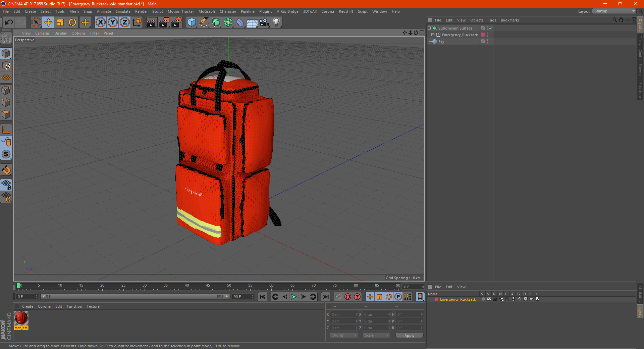The height and width of the screenshot is (349, 644).
Task: Open Object Manager Tags menu
Action: click(492, 20)
